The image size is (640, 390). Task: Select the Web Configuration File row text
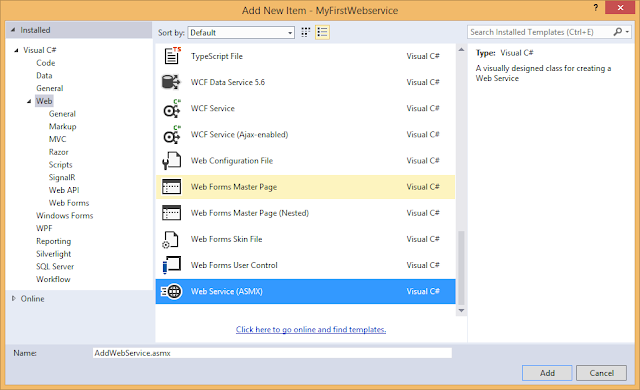click(232, 161)
